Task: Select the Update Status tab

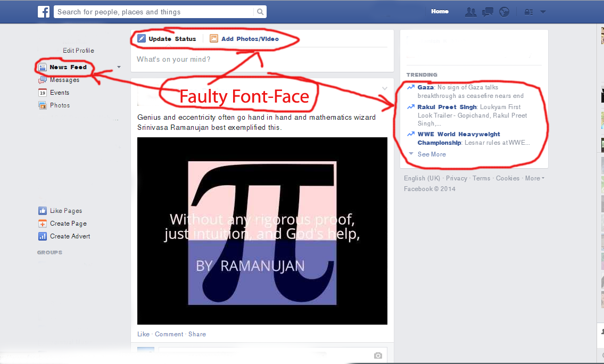Action: click(172, 39)
